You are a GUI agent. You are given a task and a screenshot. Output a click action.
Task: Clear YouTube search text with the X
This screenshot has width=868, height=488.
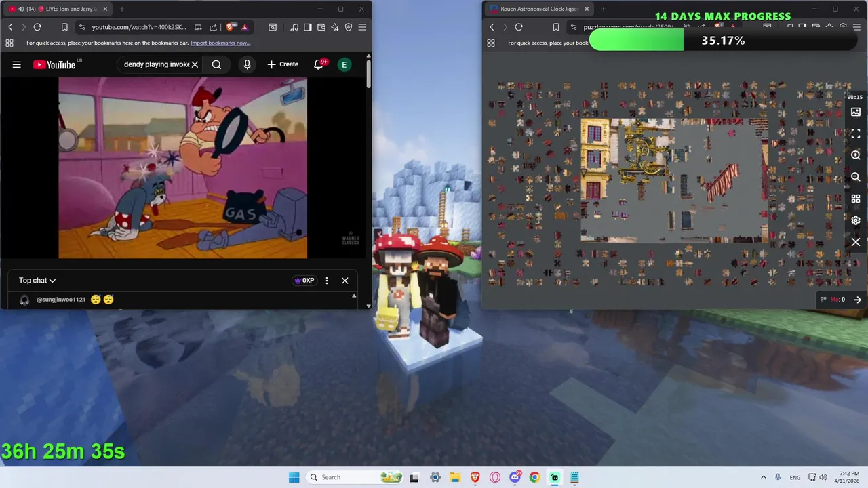point(195,64)
